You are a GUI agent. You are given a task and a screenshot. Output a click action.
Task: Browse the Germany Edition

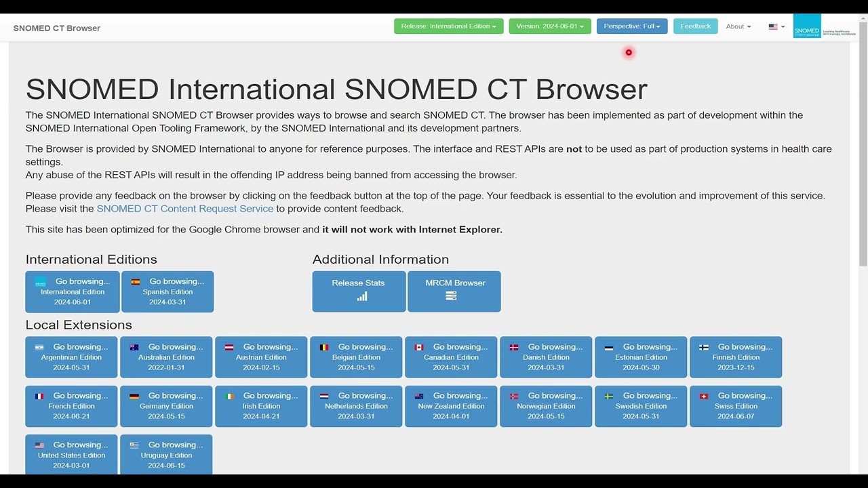tap(166, 407)
